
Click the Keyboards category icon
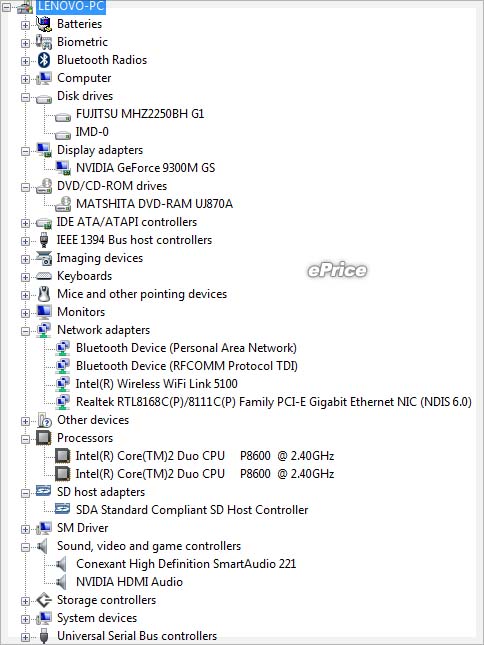(44, 276)
